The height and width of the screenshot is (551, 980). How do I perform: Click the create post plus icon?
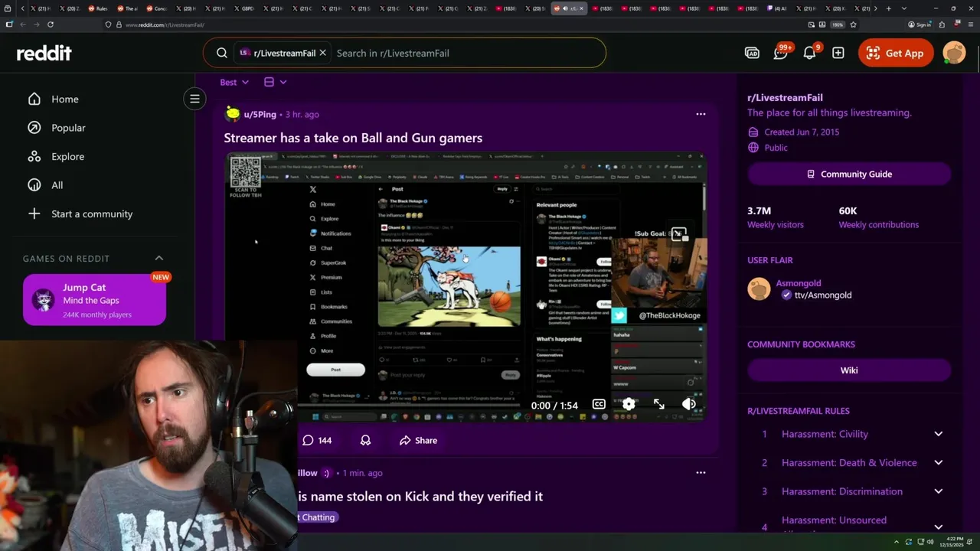coord(838,53)
